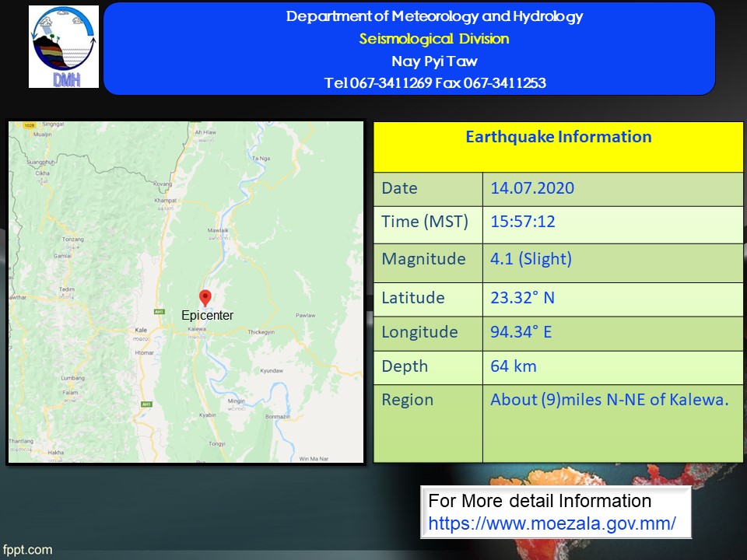
Task: Select the magnitude value 4.1 (Slight)
Action: click(531, 259)
